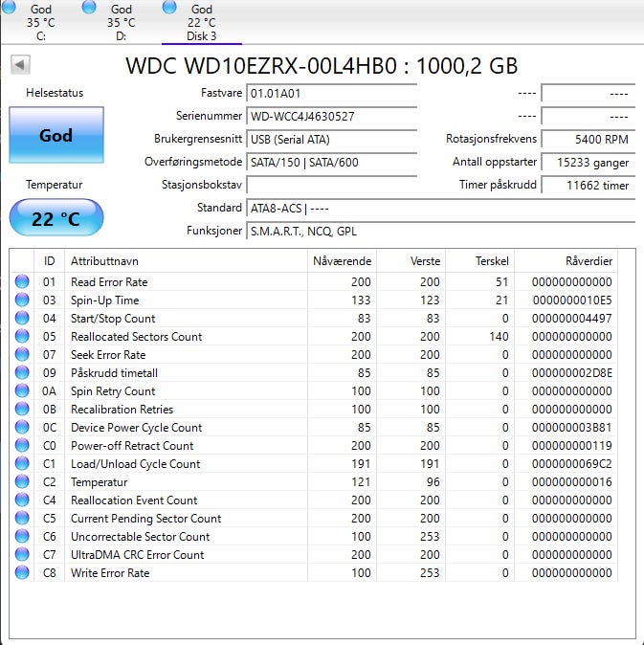Select the Spin-Up Time attribute name
The height and width of the screenshot is (645, 644).
click(x=105, y=300)
